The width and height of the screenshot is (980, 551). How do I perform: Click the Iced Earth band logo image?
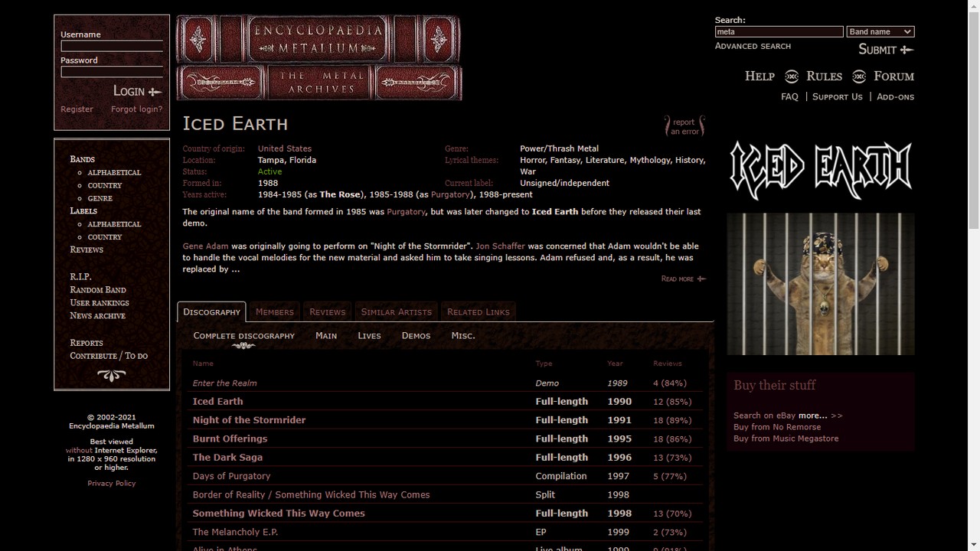coord(820,170)
